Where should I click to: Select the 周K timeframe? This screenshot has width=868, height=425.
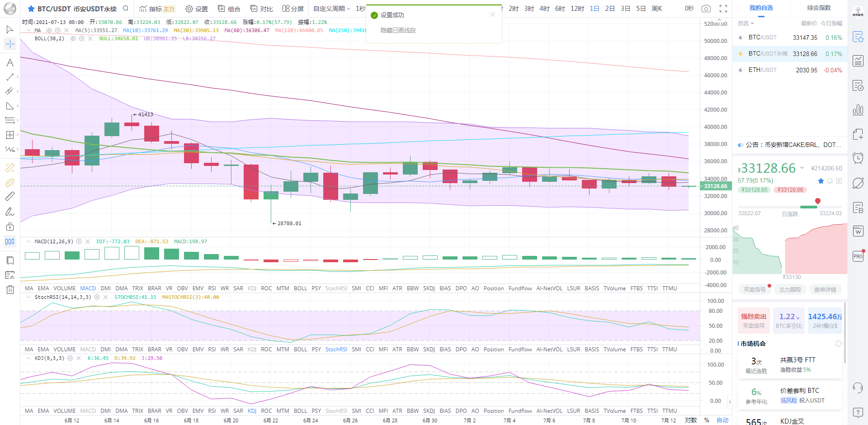pos(656,9)
